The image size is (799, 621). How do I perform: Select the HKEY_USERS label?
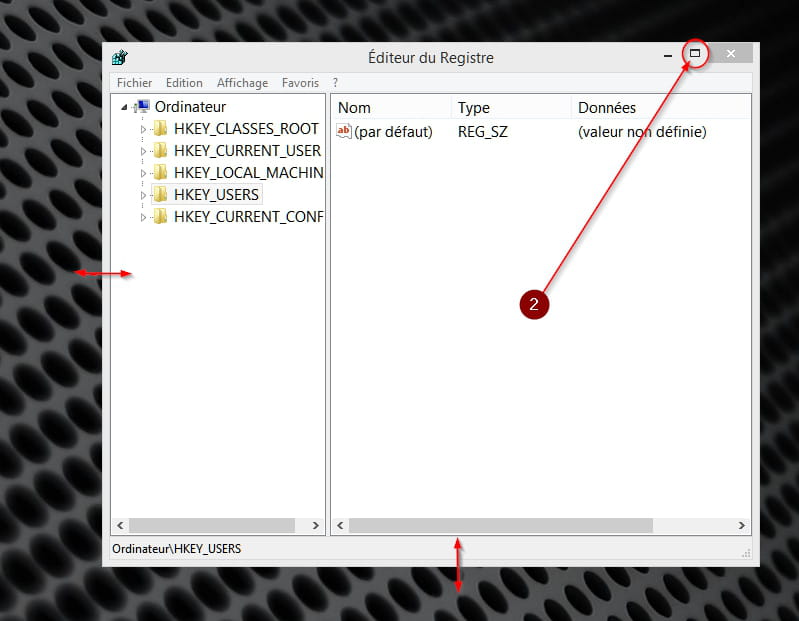(216, 195)
